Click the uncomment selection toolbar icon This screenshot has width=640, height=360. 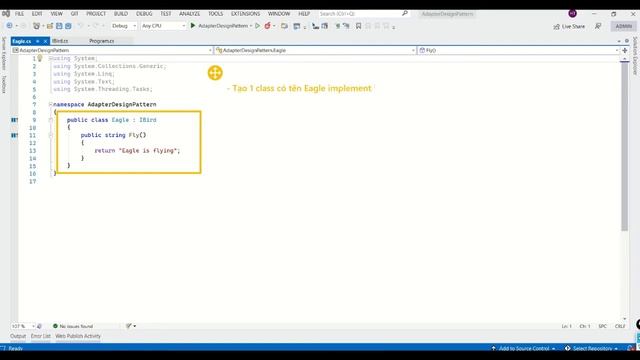[x=346, y=26]
